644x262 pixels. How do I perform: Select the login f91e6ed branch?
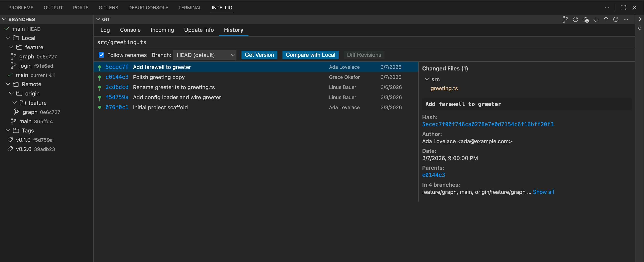tap(46, 66)
